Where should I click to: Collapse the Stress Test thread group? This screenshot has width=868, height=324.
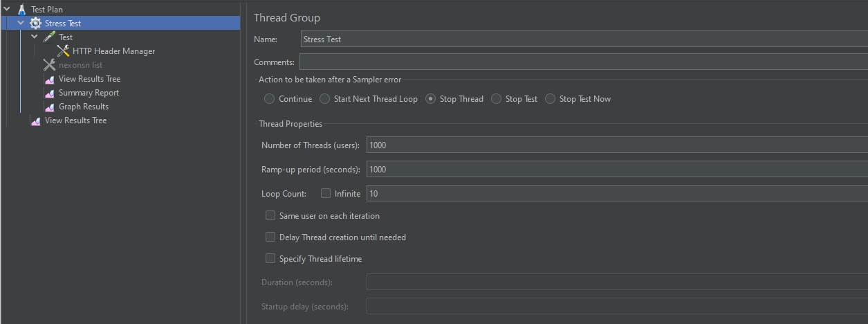[x=21, y=24]
